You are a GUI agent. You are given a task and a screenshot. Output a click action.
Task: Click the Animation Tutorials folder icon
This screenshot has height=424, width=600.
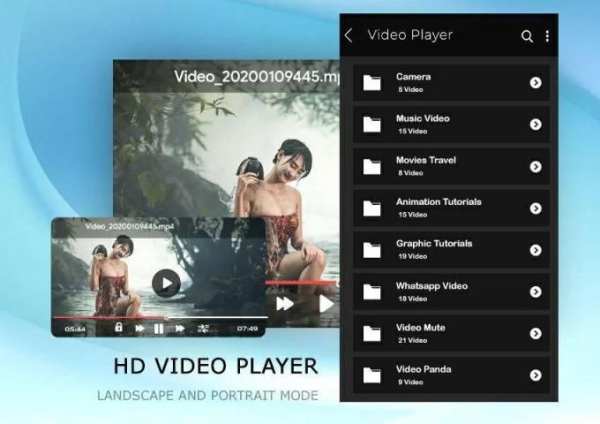pyautogui.click(x=372, y=208)
